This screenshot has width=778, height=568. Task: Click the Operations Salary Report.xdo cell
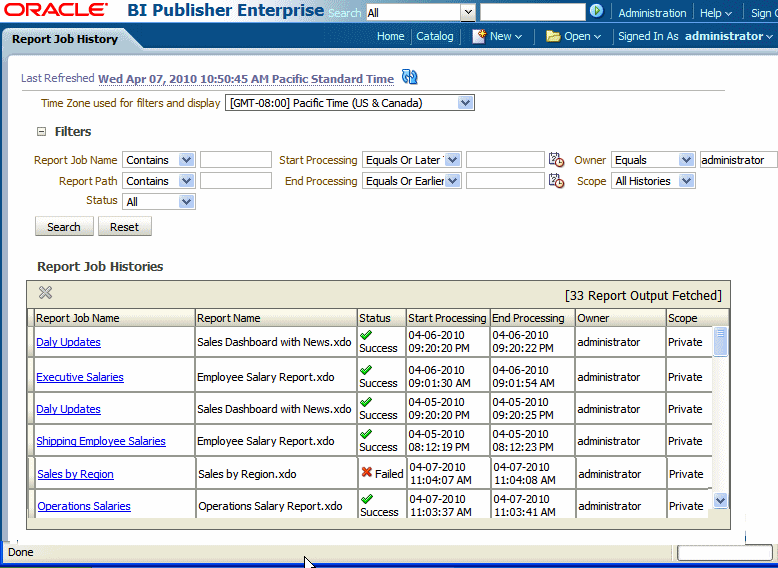[x=277, y=506]
